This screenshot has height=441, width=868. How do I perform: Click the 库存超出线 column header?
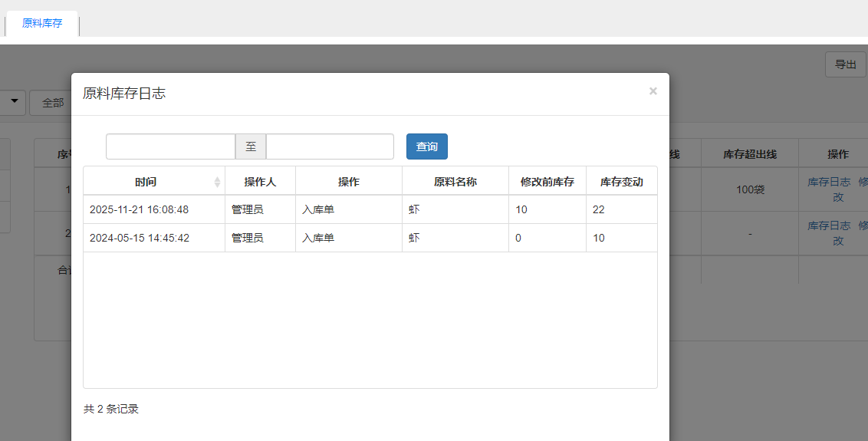749,154
